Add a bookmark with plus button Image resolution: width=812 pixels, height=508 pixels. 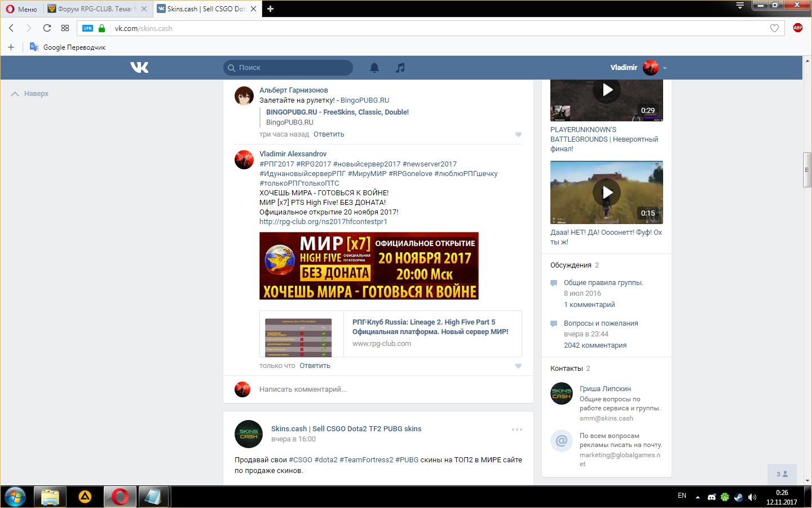[11, 47]
